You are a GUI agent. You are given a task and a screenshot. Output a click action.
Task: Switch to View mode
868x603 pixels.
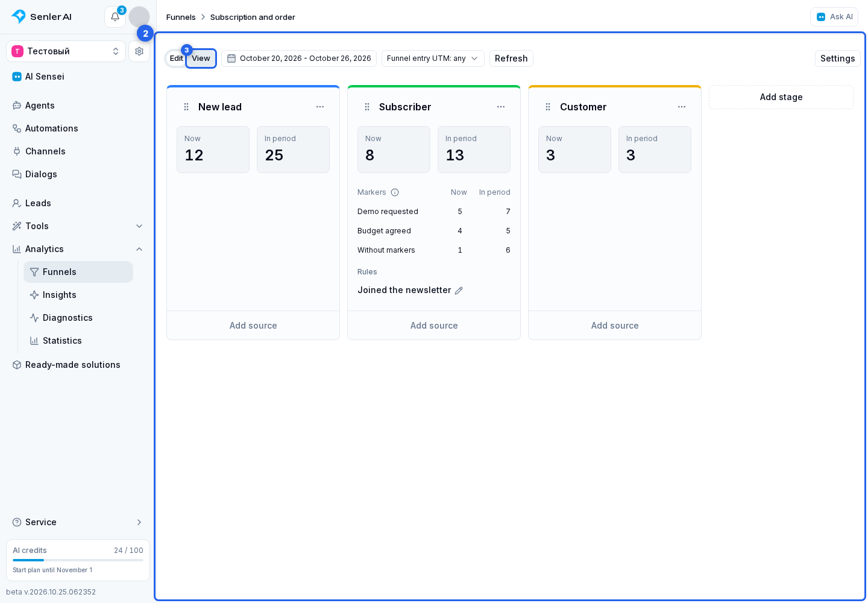pyautogui.click(x=201, y=58)
